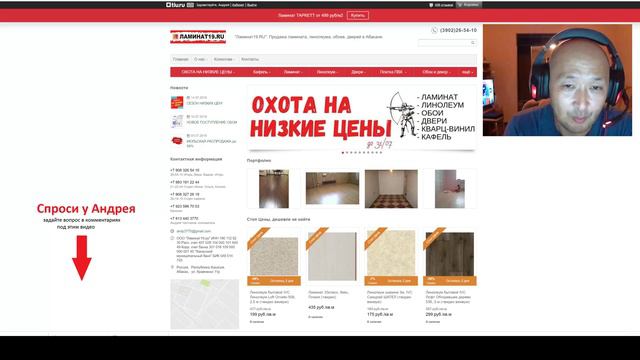This screenshot has height=360, width=640.
Task: Expand the ещё overflow menu
Action: (x=468, y=72)
